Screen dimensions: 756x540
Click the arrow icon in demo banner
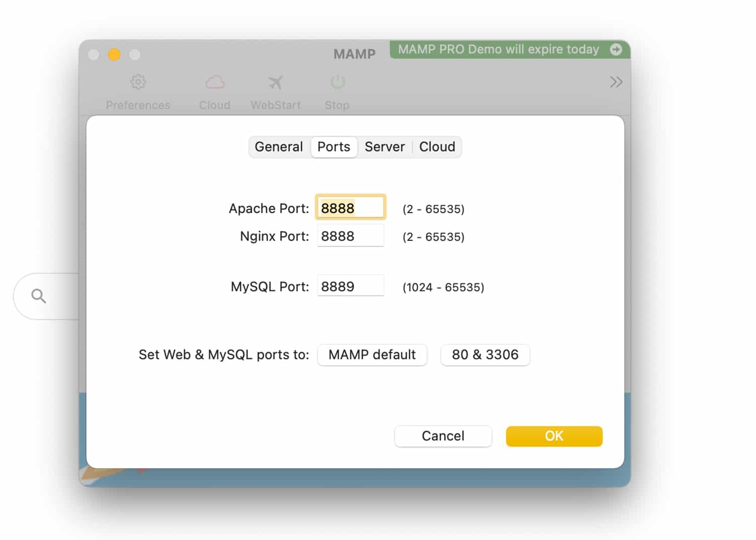(x=615, y=49)
